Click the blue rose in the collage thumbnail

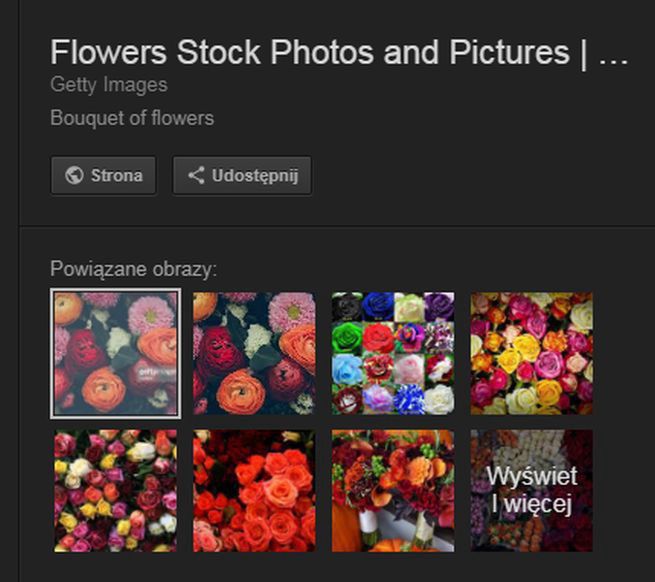click(378, 306)
